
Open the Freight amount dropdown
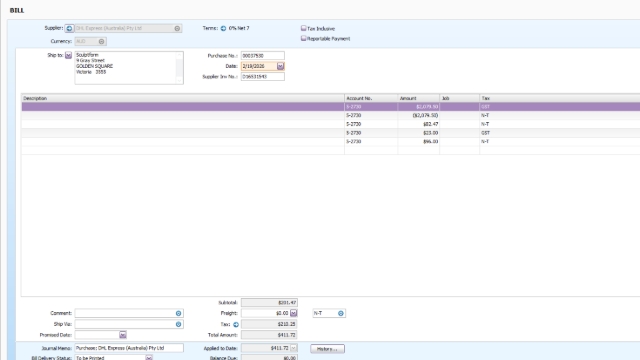(293, 313)
